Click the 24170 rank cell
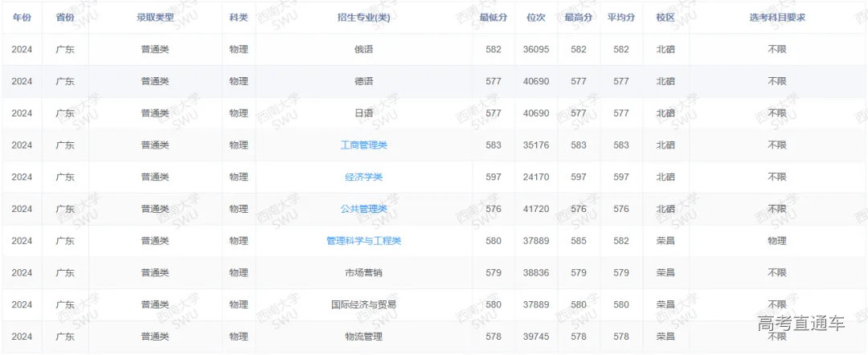868x355 pixels. 535,177
